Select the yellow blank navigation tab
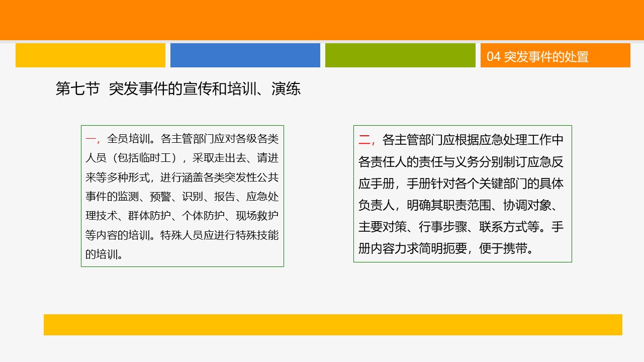This screenshot has height=362, width=644. click(90, 55)
